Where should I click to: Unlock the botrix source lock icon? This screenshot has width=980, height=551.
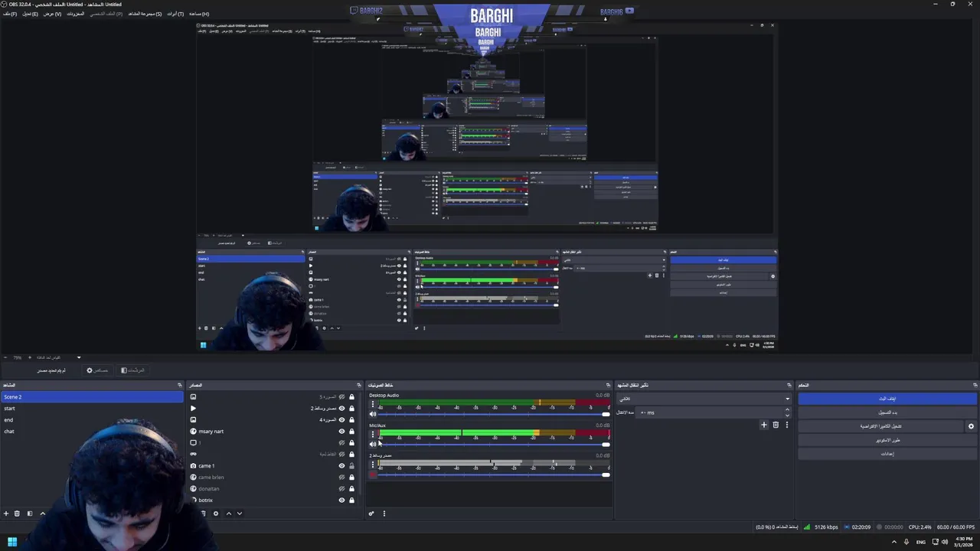351,500
